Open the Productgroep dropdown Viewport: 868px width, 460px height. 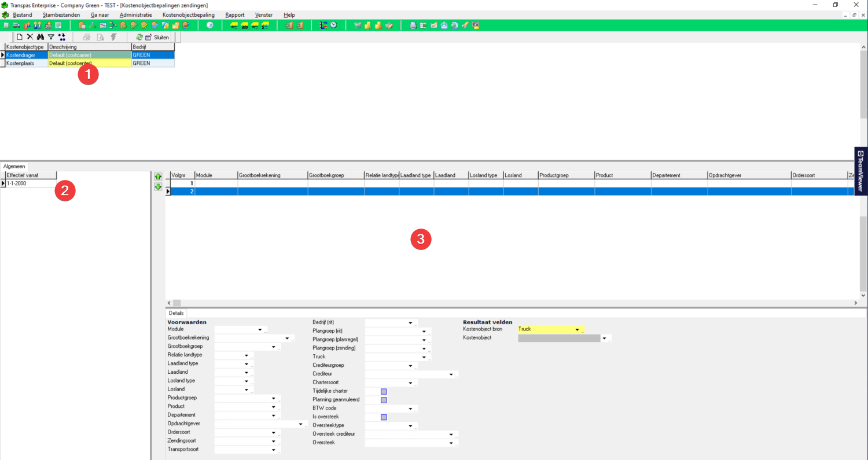pos(273,398)
